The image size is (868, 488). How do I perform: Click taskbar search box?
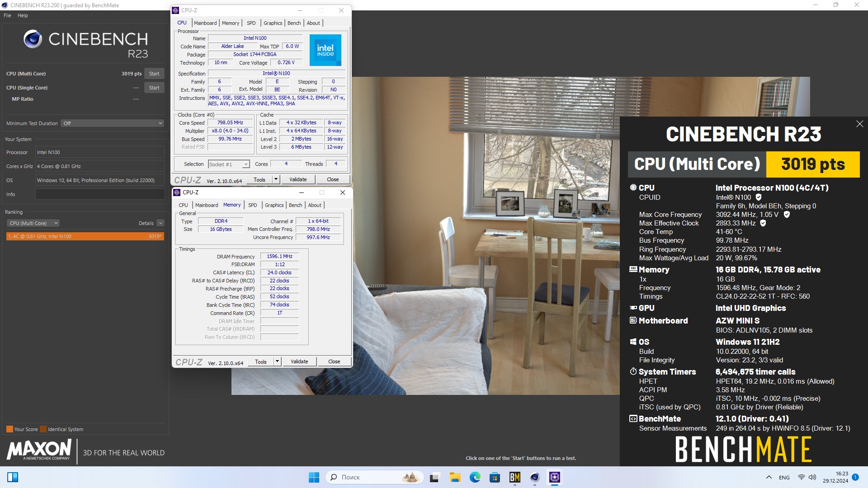(x=374, y=477)
